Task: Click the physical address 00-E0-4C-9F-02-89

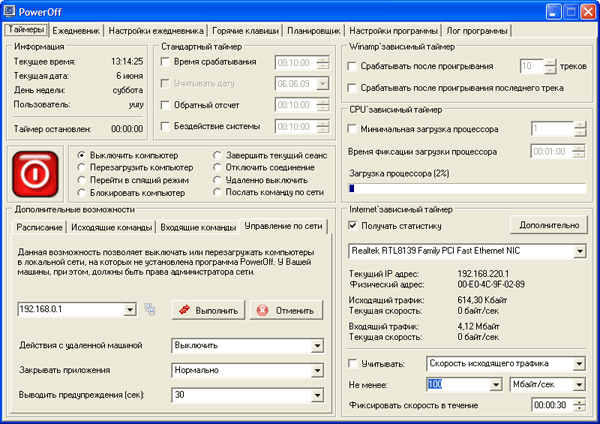Action: point(491,284)
